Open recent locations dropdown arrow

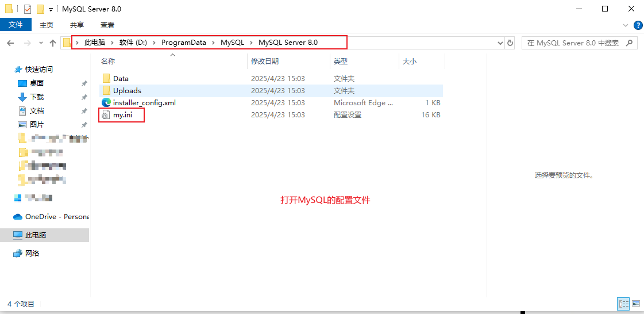pos(41,43)
